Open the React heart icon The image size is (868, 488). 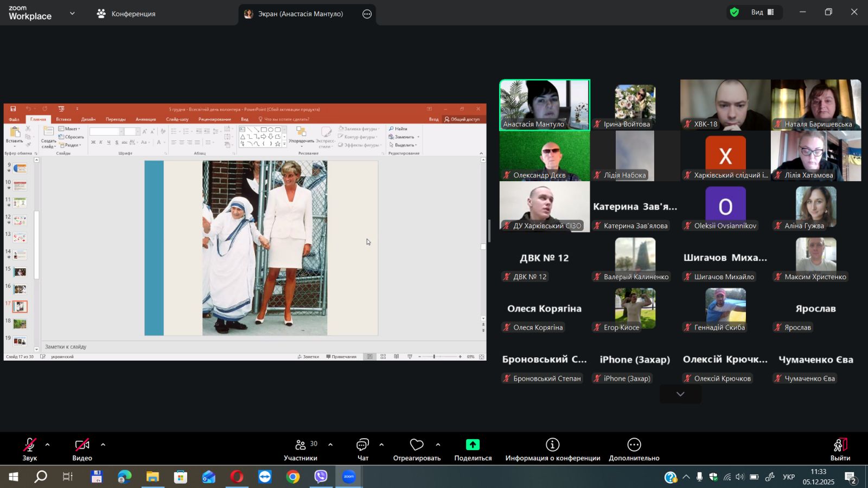coord(417,445)
